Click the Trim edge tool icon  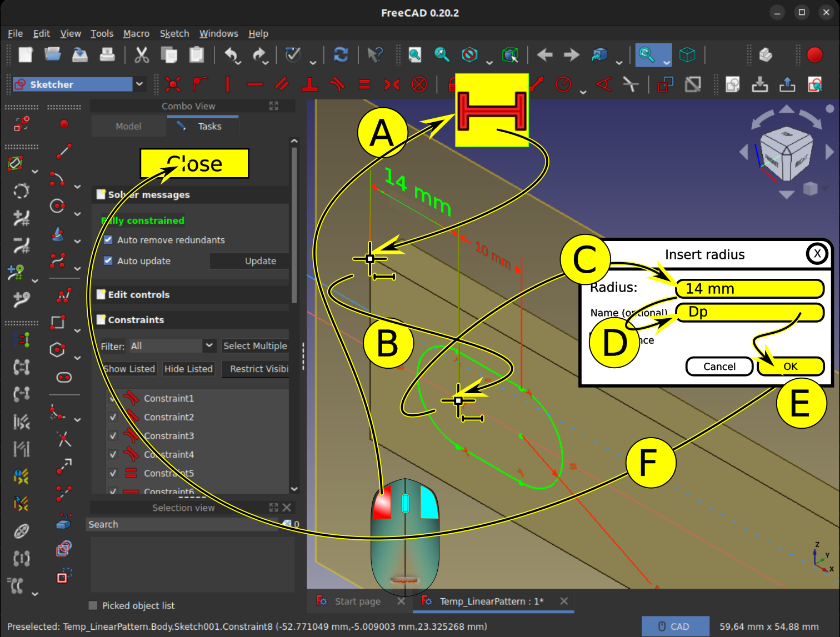click(x=64, y=439)
